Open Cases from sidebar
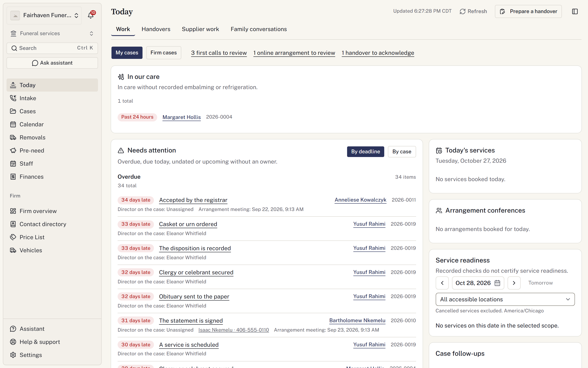Image resolution: width=588 pixels, height=368 pixels. point(52,111)
